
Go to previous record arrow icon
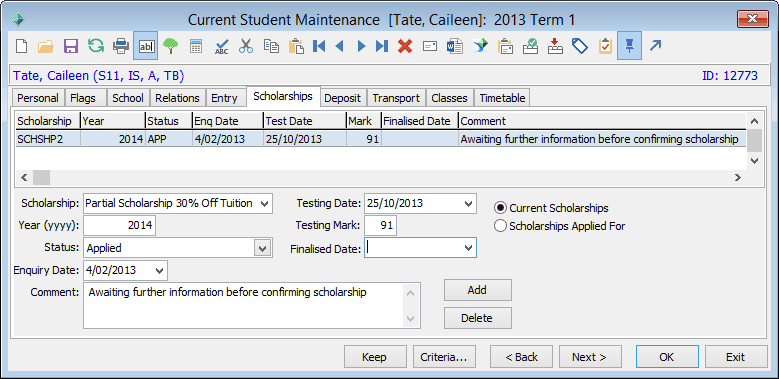(340, 46)
